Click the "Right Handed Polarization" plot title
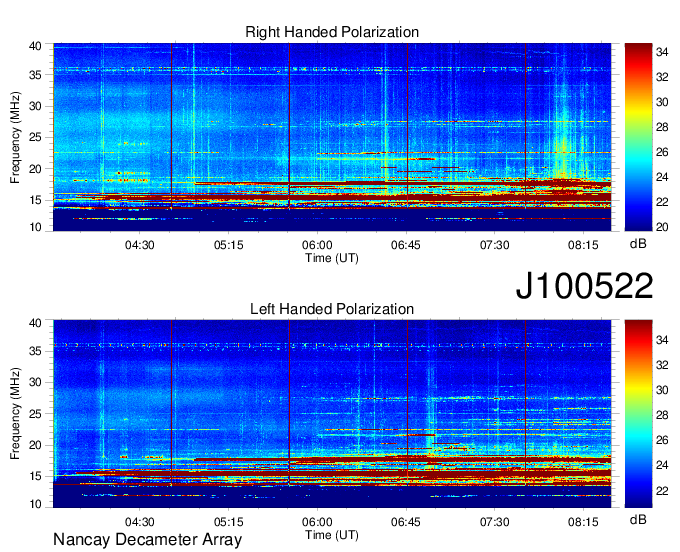The width and height of the screenshot is (680, 552). (x=332, y=32)
